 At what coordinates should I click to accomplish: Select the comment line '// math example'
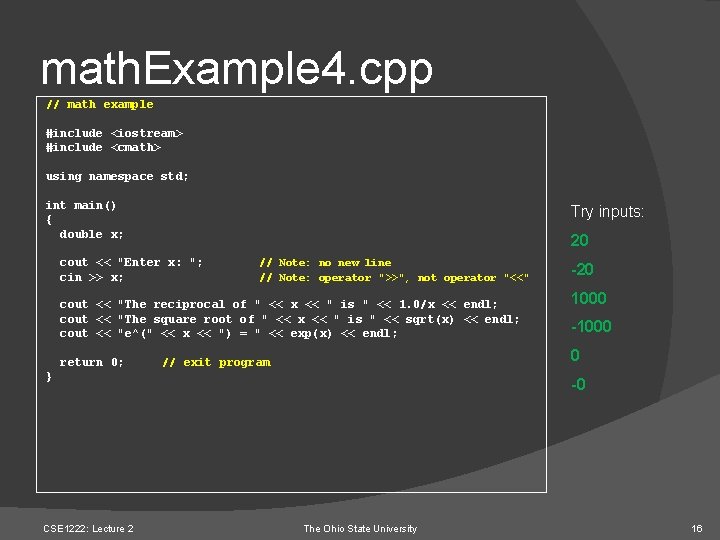[100, 104]
